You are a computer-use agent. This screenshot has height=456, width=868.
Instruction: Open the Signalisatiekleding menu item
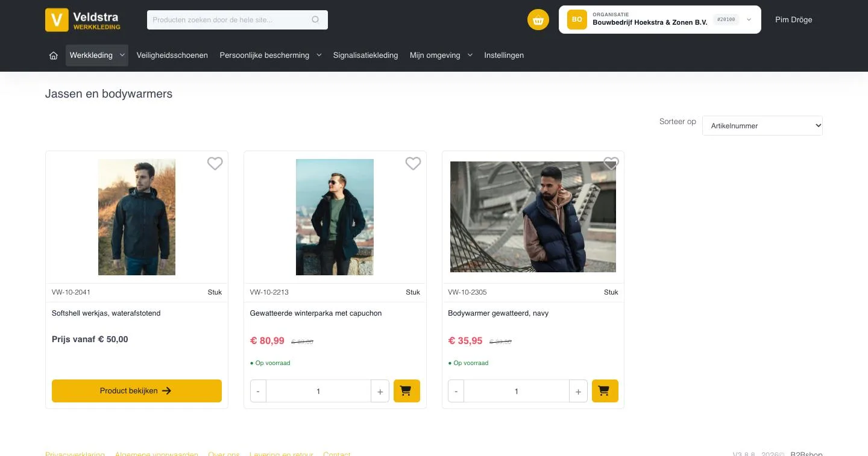click(366, 55)
